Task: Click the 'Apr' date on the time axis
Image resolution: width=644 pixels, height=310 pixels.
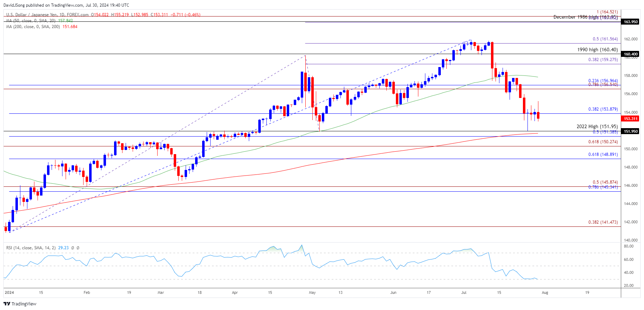Action: click(x=235, y=292)
